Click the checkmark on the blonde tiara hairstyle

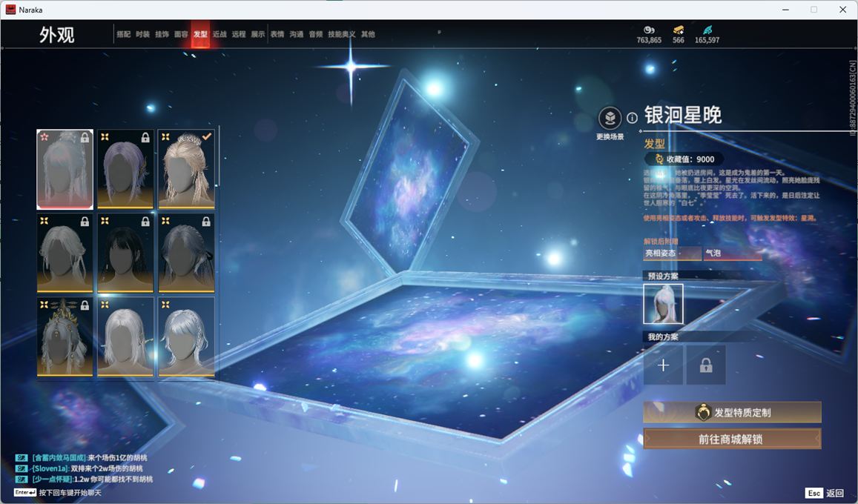tap(207, 136)
